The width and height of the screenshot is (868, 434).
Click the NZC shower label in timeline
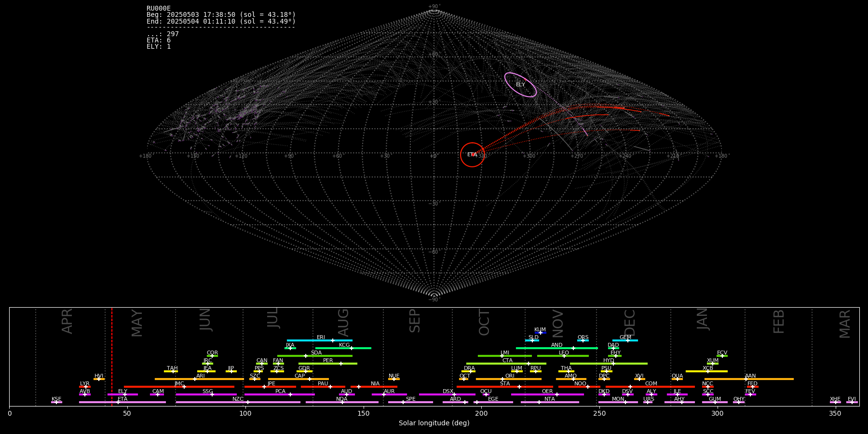[238, 399]
